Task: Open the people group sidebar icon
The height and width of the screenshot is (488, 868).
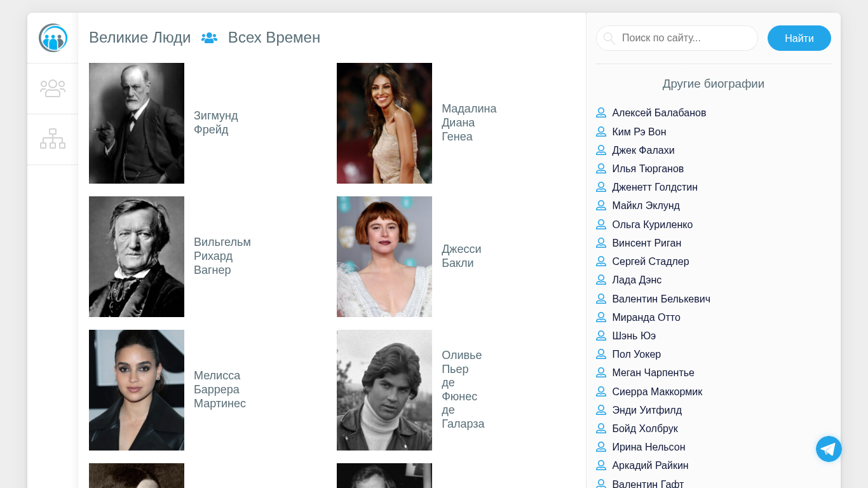Action: 53,88
